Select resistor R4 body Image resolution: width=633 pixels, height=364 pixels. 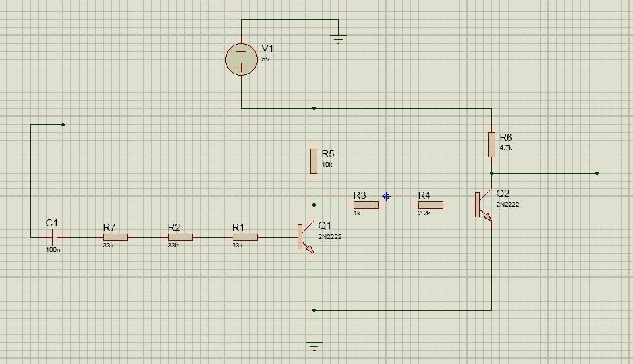(431, 205)
